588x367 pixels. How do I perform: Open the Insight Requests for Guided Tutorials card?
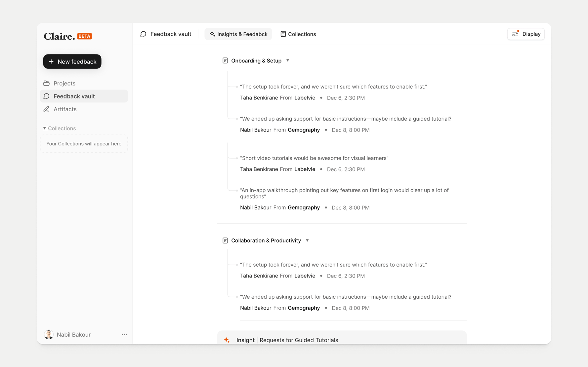342,338
